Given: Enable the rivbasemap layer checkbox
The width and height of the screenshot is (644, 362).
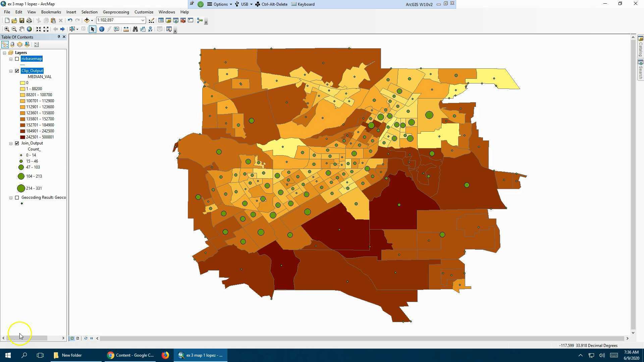Looking at the screenshot, I should click(x=17, y=59).
